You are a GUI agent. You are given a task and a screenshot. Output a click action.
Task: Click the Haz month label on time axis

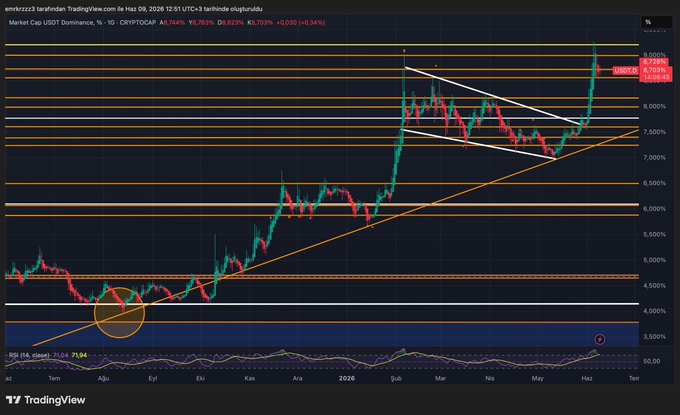tap(587, 378)
